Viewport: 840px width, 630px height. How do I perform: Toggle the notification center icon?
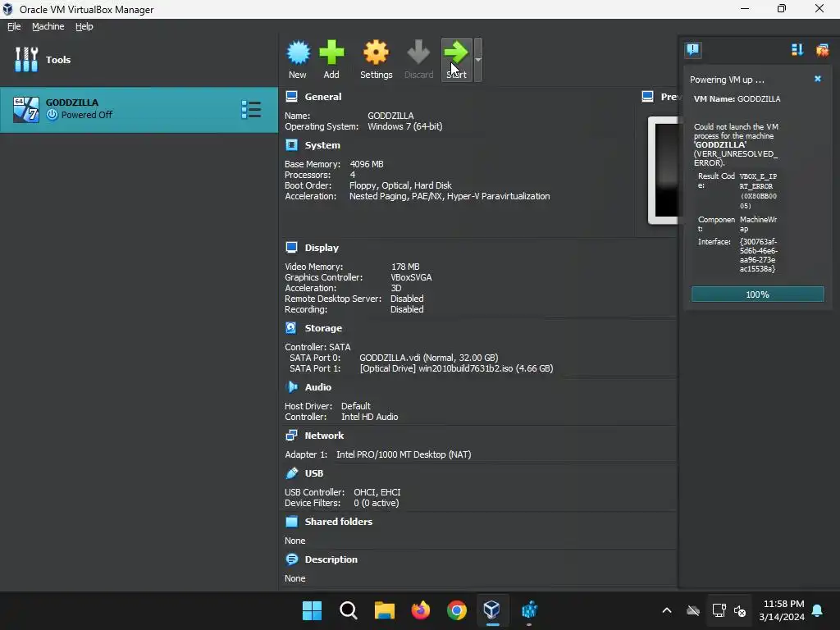click(x=692, y=50)
